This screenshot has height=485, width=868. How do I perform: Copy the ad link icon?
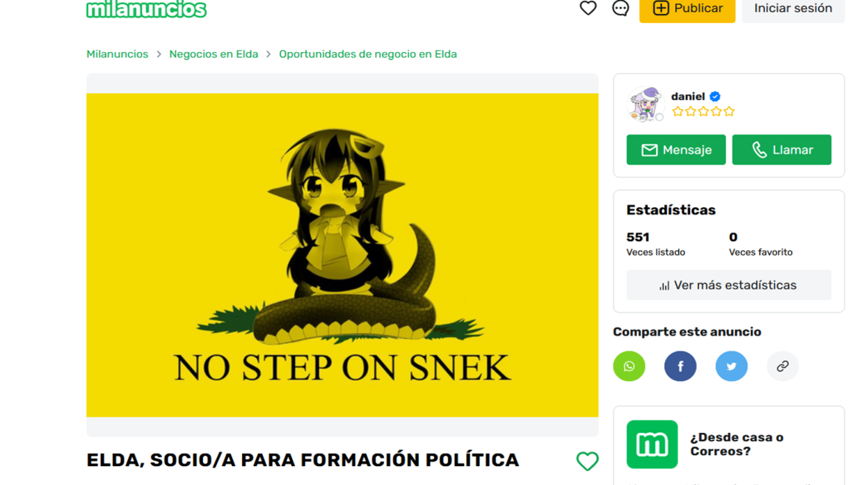pos(782,366)
